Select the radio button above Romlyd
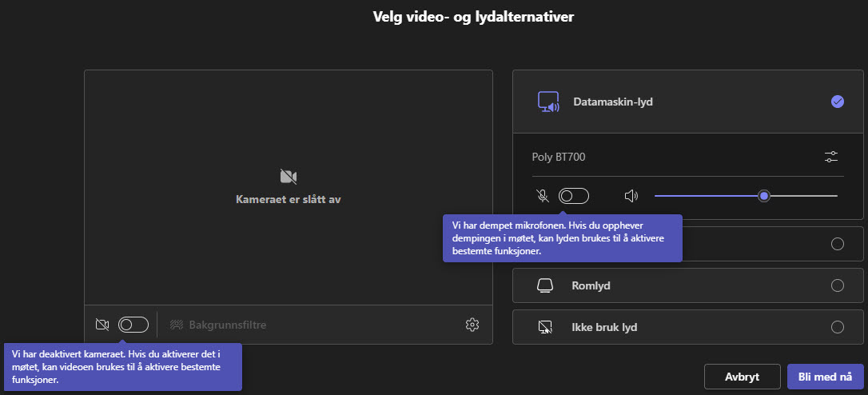The image size is (868, 395). coord(838,245)
